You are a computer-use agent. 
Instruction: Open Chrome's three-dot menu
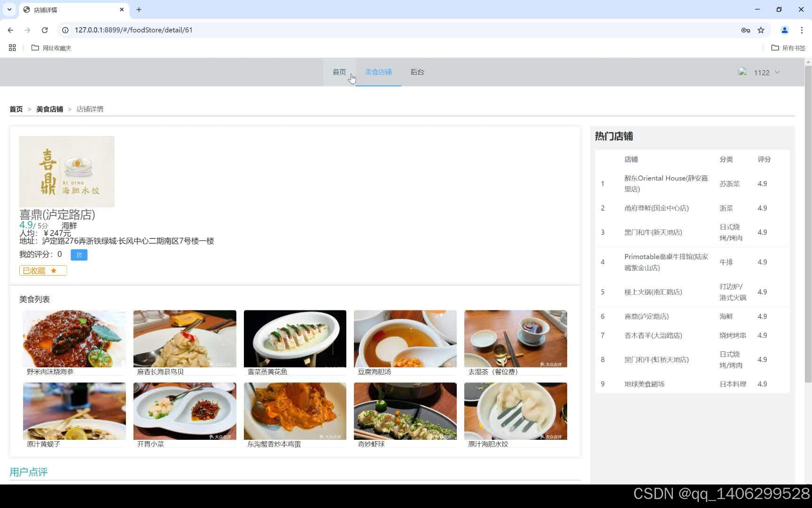point(802,30)
